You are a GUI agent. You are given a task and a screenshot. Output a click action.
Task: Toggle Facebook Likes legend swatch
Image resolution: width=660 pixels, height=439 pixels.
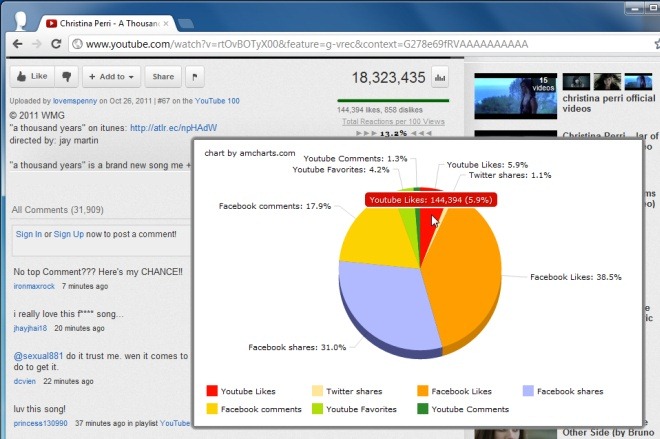pos(423,391)
